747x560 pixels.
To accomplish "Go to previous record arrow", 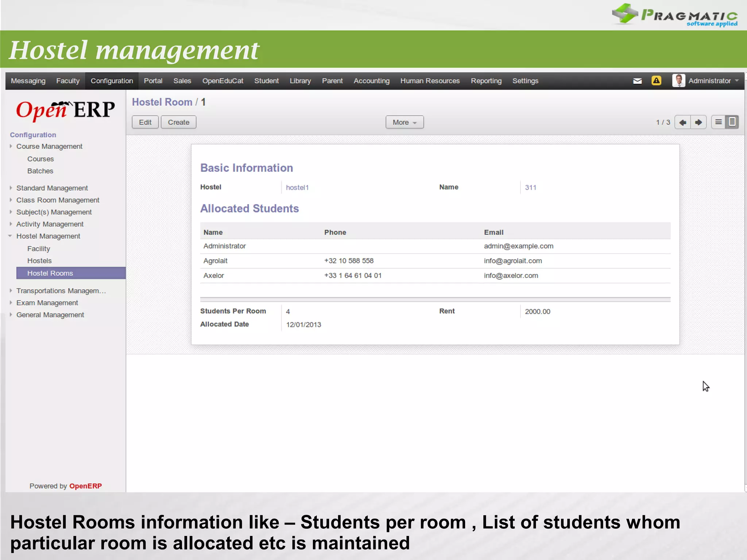I will point(682,122).
